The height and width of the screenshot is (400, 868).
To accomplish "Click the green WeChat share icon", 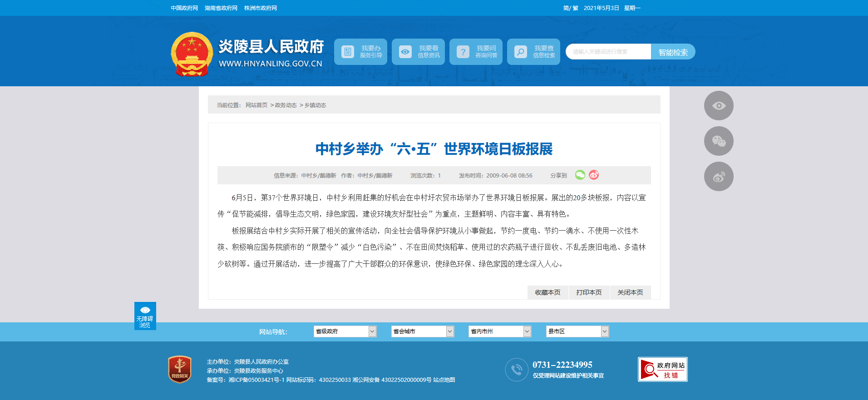I will pyautogui.click(x=580, y=175).
